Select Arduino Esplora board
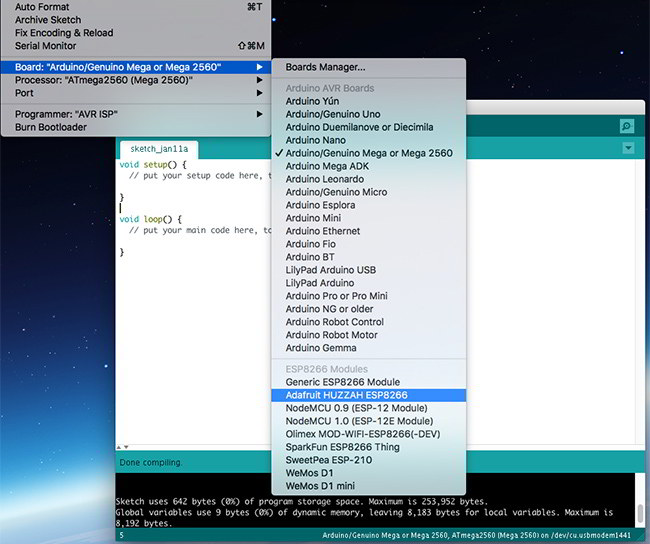Image resolution: width=650 pixels, height=544 pixels. [369, 205]
